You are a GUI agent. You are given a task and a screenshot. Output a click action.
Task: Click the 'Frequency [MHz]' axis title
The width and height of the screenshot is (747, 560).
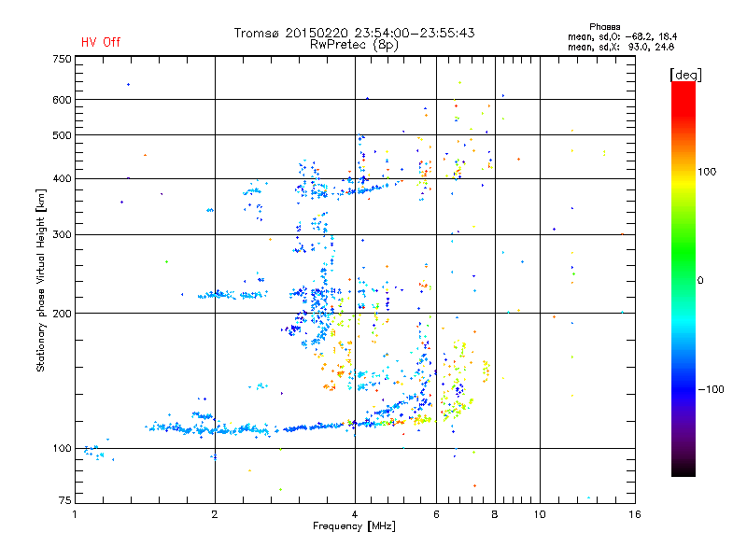[x=354, y=526]
